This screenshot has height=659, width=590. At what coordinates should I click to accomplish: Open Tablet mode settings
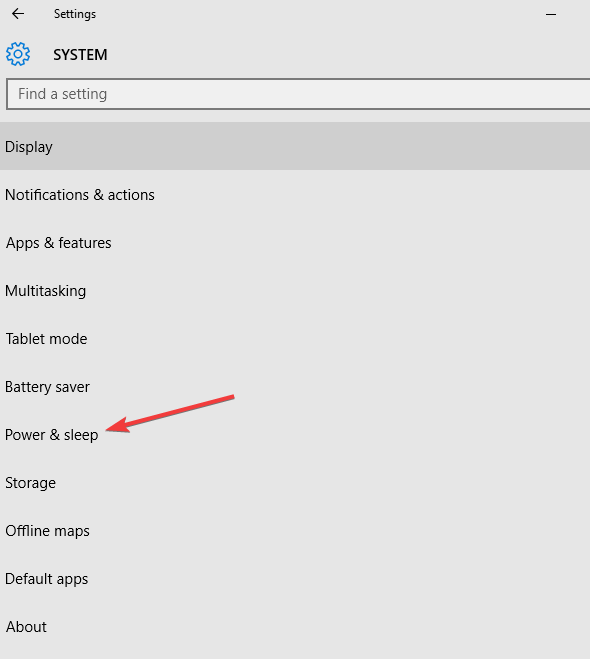coord(295,338)
